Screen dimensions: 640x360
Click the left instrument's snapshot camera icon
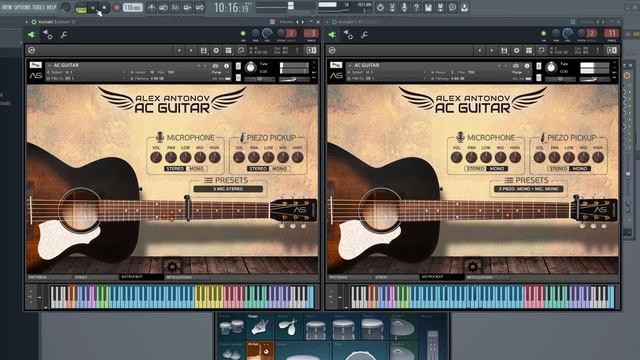(x=216, y=65)
